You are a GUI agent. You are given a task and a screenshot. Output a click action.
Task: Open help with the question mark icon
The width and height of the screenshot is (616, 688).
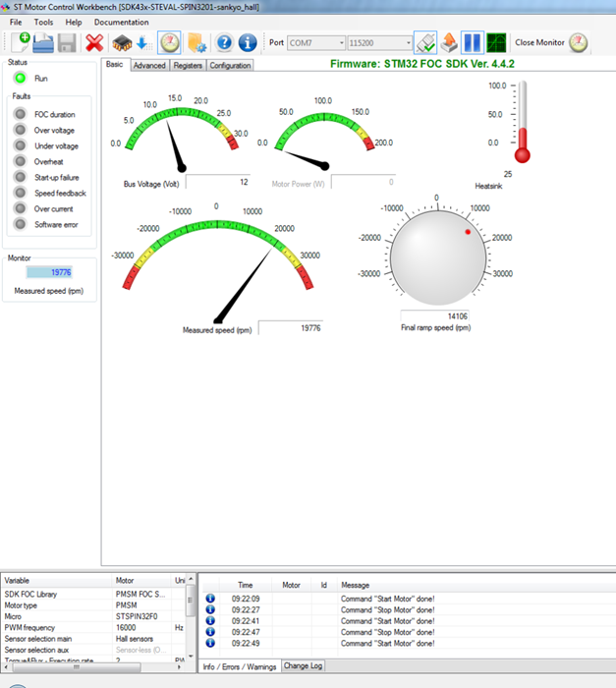point(224,43)
